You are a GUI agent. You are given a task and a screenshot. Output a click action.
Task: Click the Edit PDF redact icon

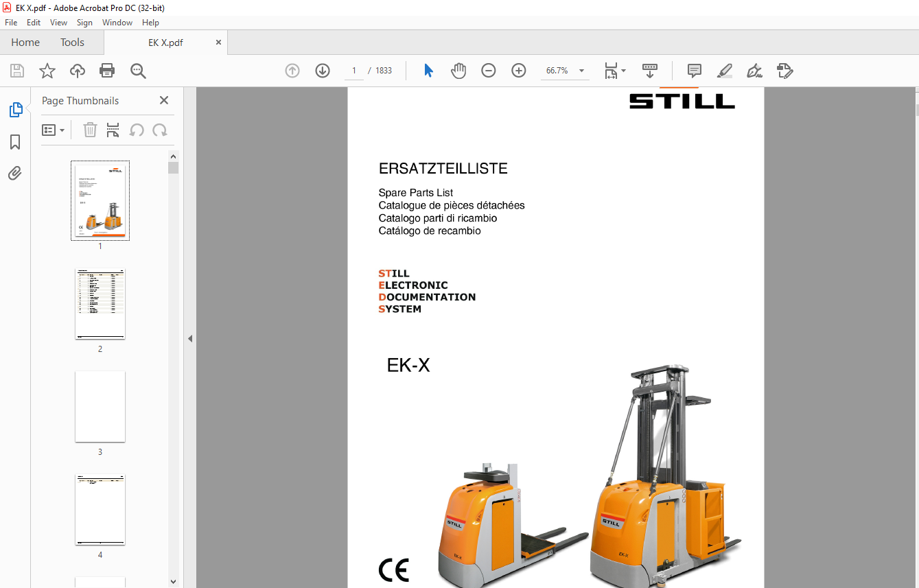[785, 71]
